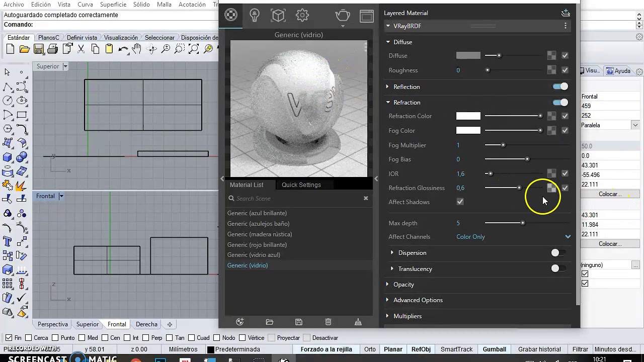Toggle the Reflection switch off
This screenshot has width=644, height=362.
tap(560, 86)
